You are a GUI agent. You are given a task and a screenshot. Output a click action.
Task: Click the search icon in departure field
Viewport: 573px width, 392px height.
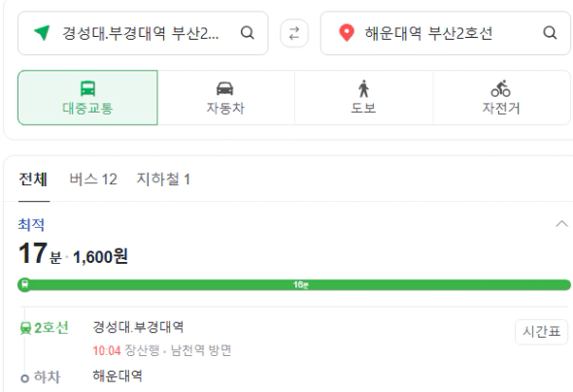(248, 33)
